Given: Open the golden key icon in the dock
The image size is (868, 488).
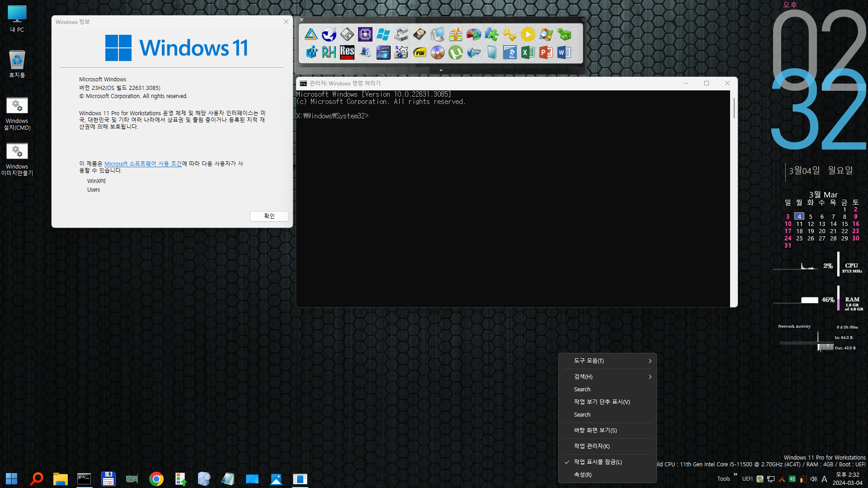Looking at the screenshot, I should 509,34.
